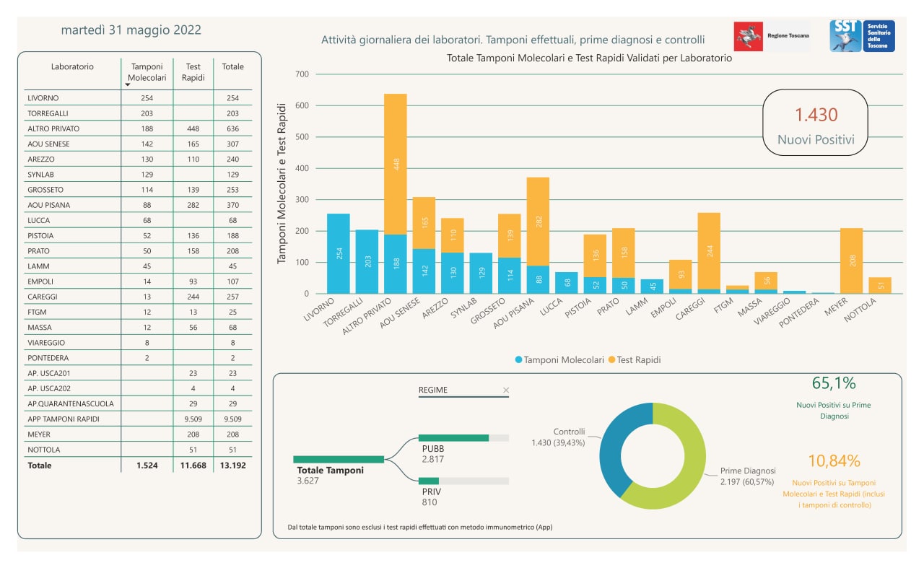
Task: Select the REGIME slicer field label
Action: coord(433,390)
